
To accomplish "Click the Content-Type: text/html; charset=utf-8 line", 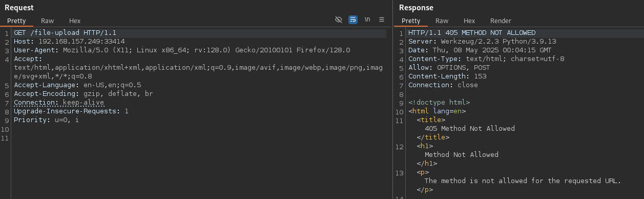I will point(486,59).
